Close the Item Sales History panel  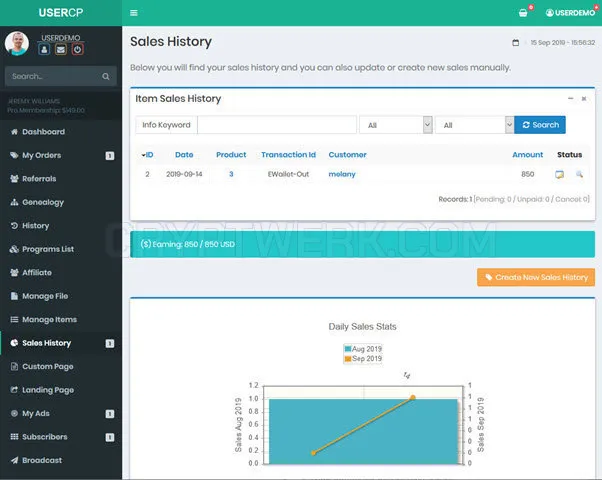pos(584,99)
